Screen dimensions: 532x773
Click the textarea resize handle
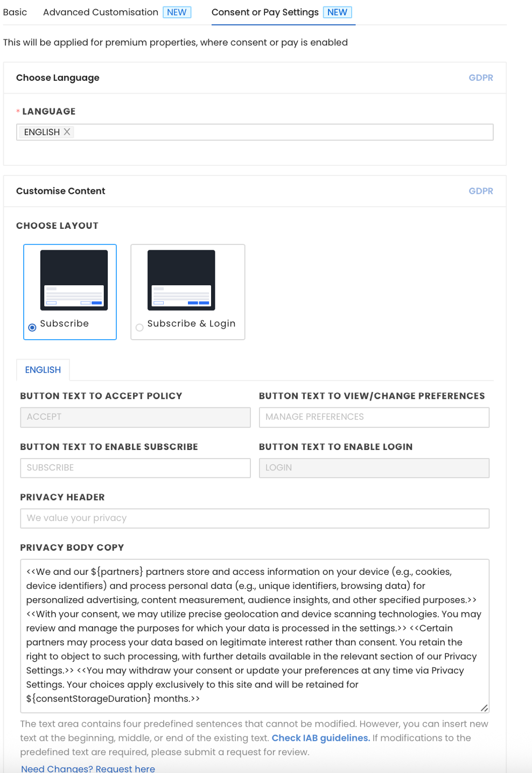point(484,708)
